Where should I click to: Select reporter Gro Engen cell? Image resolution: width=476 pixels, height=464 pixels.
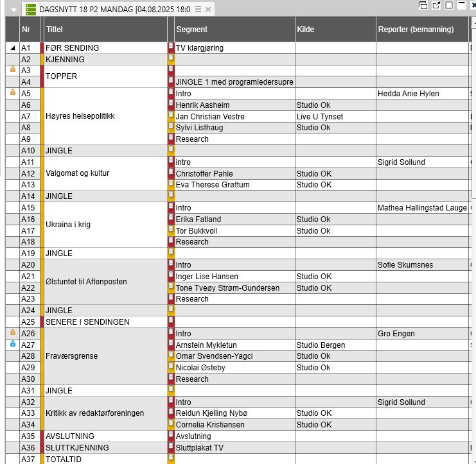click(422, 334)
